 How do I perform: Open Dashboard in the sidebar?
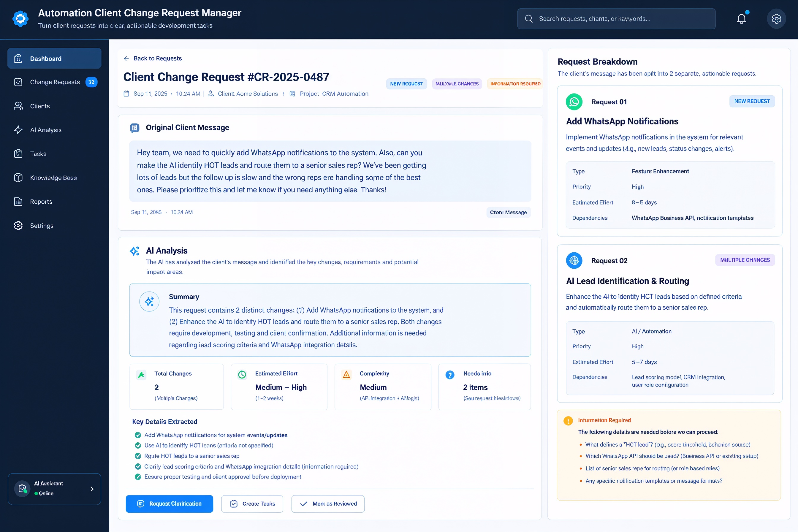[54, 58]
